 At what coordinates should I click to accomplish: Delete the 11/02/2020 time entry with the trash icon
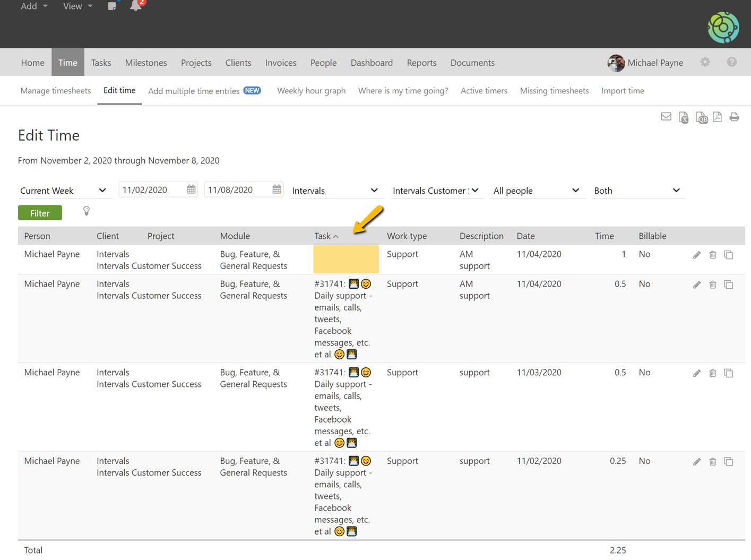713,462
